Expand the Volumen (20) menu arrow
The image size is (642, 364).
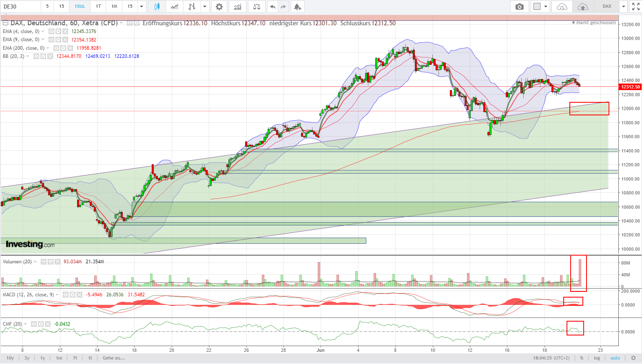point(35,262)
